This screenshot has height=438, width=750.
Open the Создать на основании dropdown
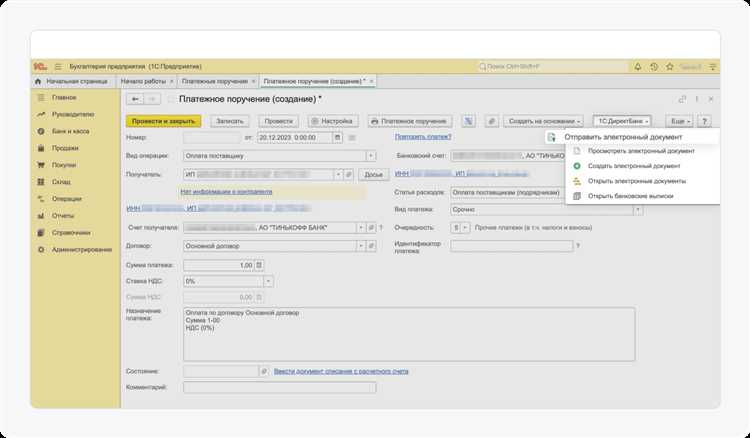(543, 121)
